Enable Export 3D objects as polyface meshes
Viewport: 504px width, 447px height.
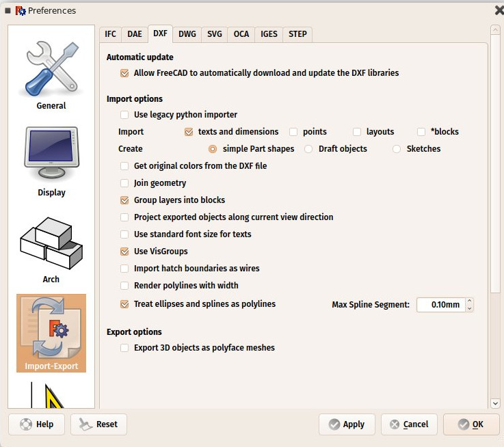pyautogui.click(x=124, y=348)
